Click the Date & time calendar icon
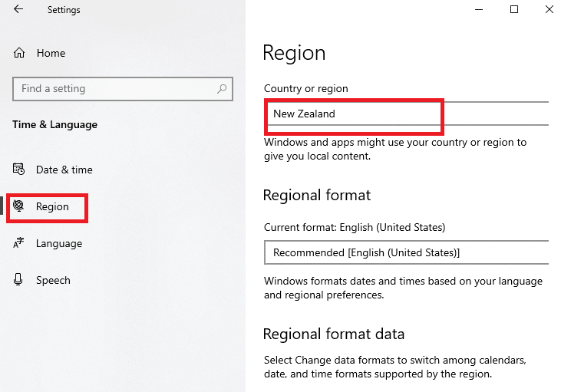Viewport: 561px width, 392px height. point(18,169)
